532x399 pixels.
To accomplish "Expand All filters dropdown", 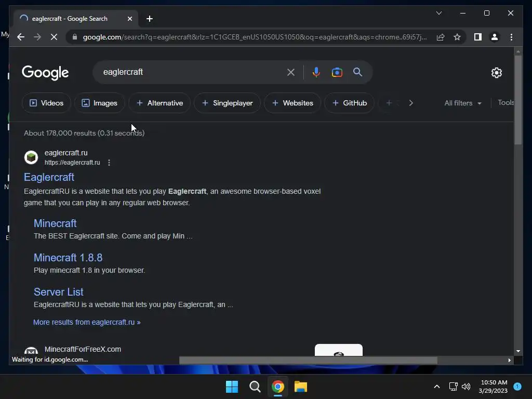I will coord(463,103).
